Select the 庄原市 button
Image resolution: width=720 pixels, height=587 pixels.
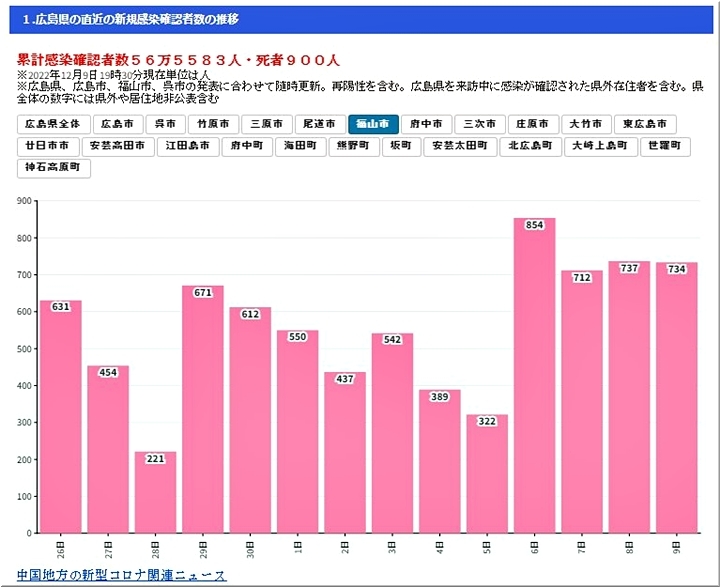533,125
